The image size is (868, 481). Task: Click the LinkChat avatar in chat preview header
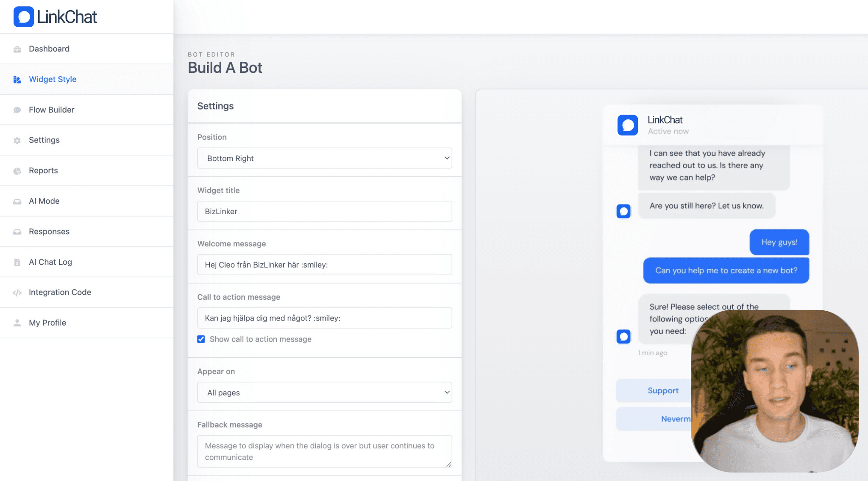[628, 125]
